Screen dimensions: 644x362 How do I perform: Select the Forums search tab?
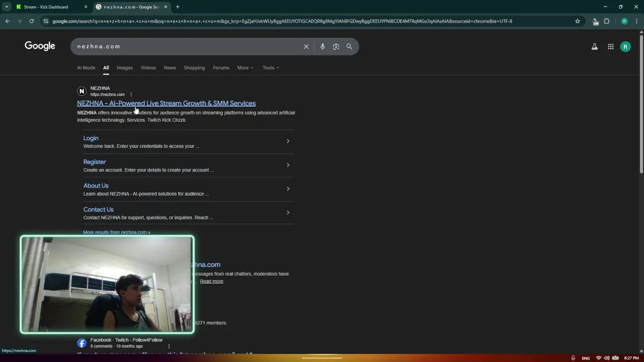[221, 68]
